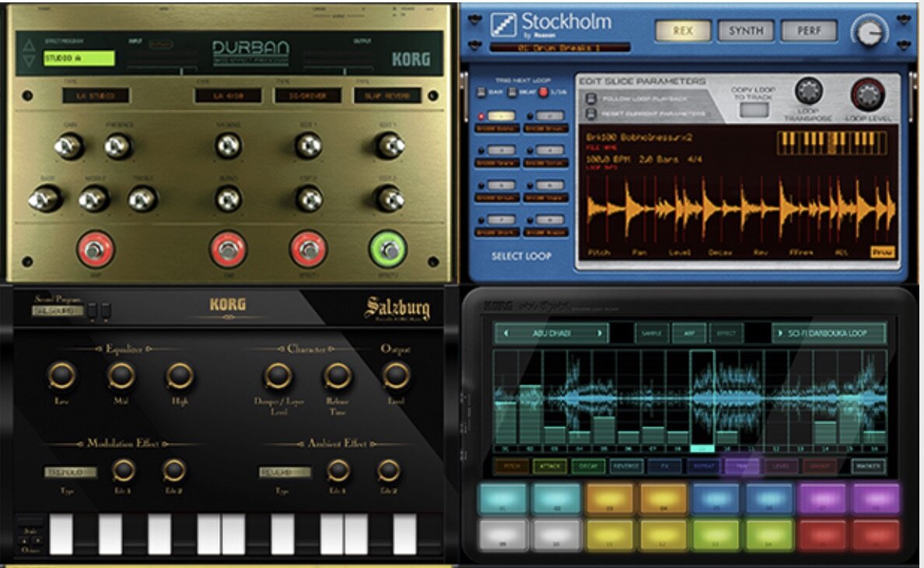Go to next sound with right arrow beside ABU DHABI
The height and width of the screenshot is (568, 924).
point(600,333)
